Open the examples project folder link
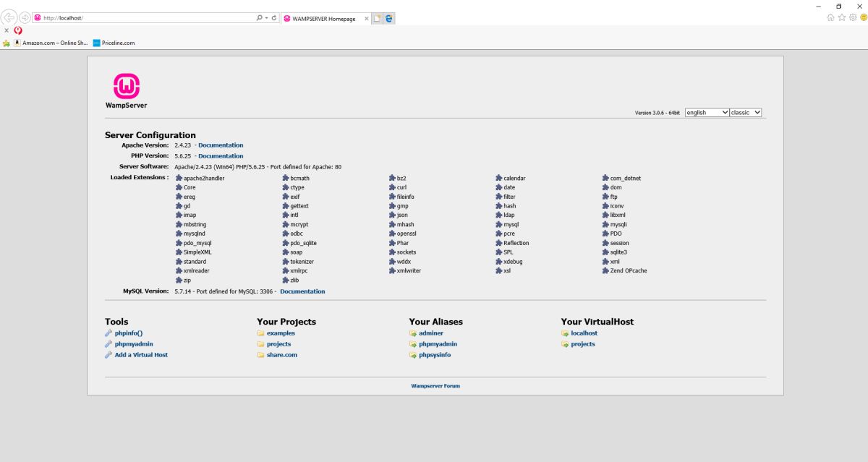868x462 pixels. (281, 333)
